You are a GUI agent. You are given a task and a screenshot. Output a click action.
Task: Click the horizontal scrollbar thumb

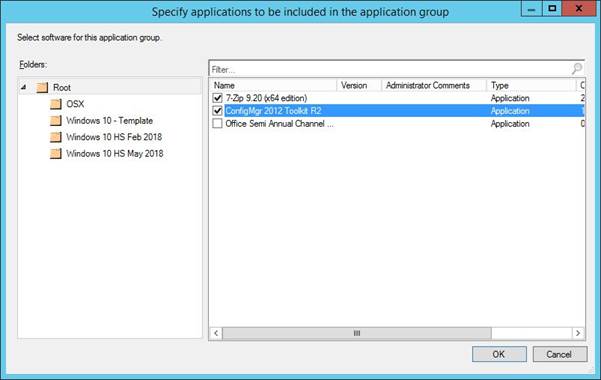(357, 333)
